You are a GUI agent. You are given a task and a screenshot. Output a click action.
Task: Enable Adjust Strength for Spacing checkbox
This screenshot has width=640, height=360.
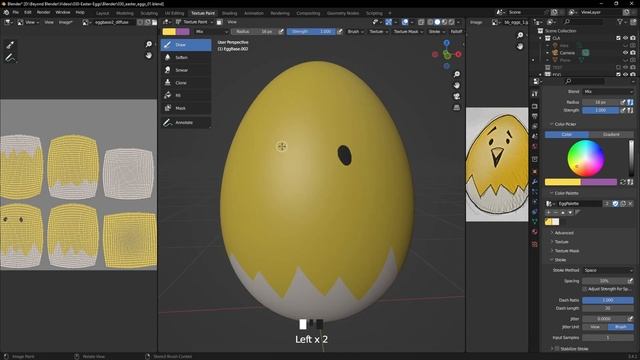tap(585, 289)
